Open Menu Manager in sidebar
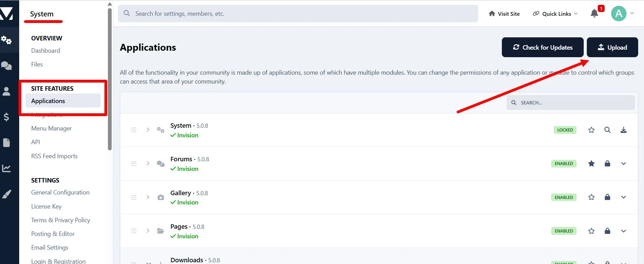644x264 pixels. click(51, 128)
